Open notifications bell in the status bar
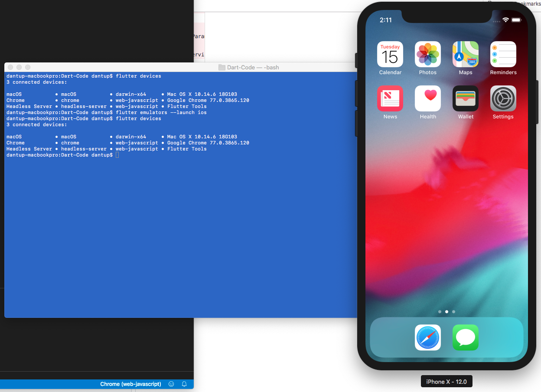 click(x=184, y=384)
